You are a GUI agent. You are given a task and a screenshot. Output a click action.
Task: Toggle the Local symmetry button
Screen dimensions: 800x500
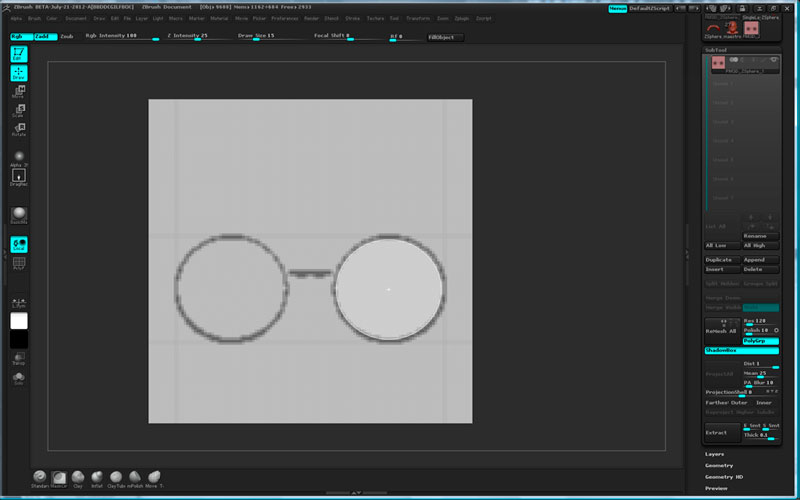(x=19, y=244)
